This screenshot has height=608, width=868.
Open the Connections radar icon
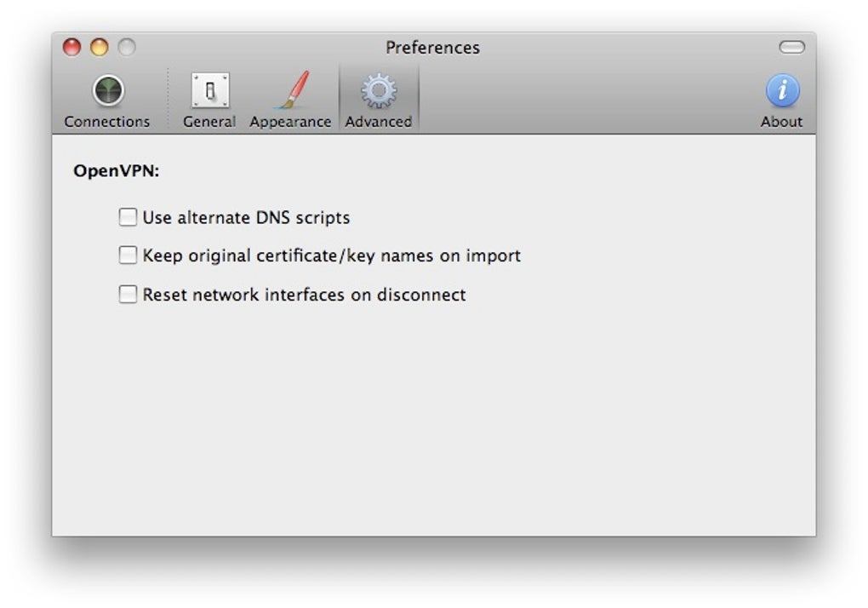[x=108, y=90]
